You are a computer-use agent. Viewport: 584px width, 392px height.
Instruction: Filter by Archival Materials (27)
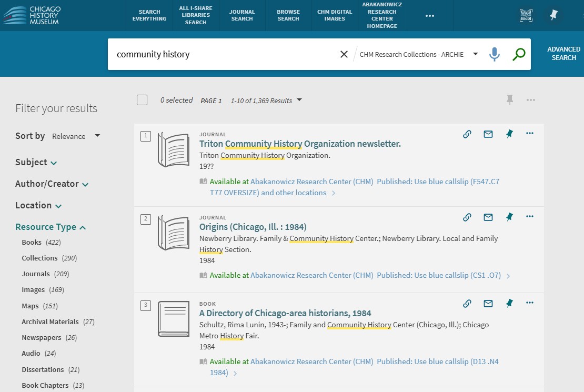pos(58,322)
